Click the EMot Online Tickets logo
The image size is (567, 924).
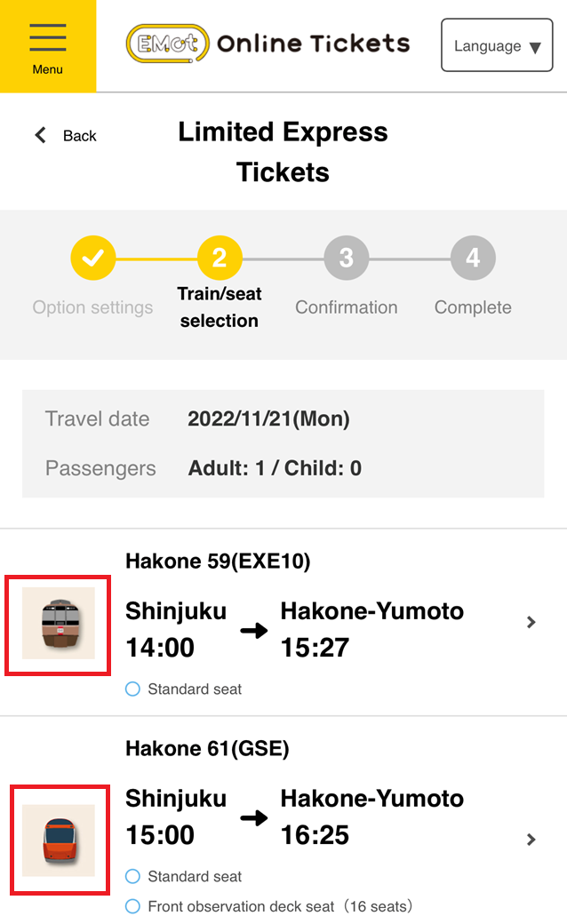click(x=268, y=44)
